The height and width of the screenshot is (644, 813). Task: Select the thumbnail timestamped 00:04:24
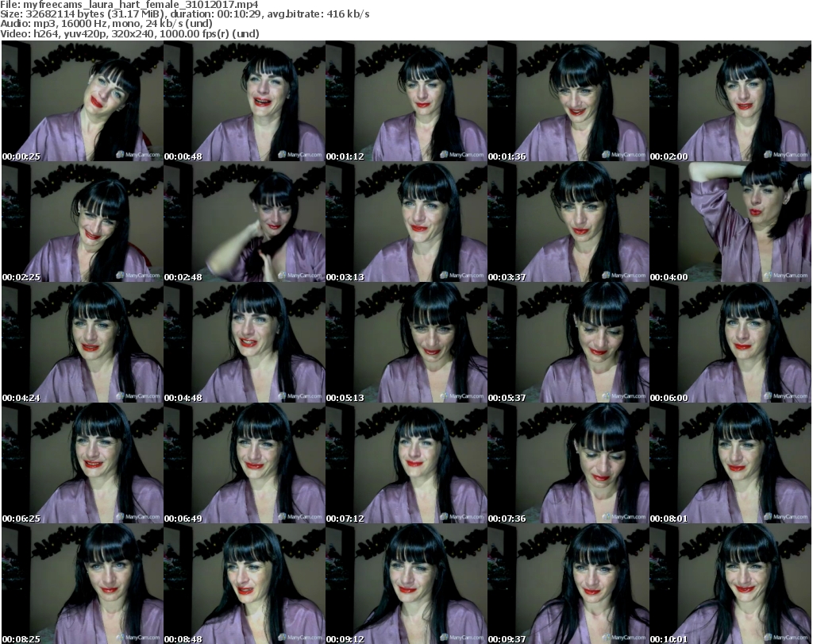[x=83, y=343]
